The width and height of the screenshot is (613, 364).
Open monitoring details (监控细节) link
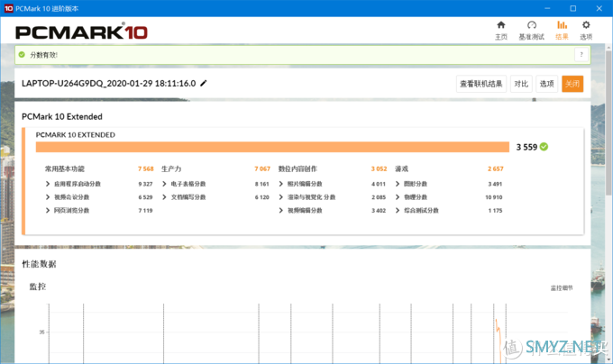click(562, 288)
